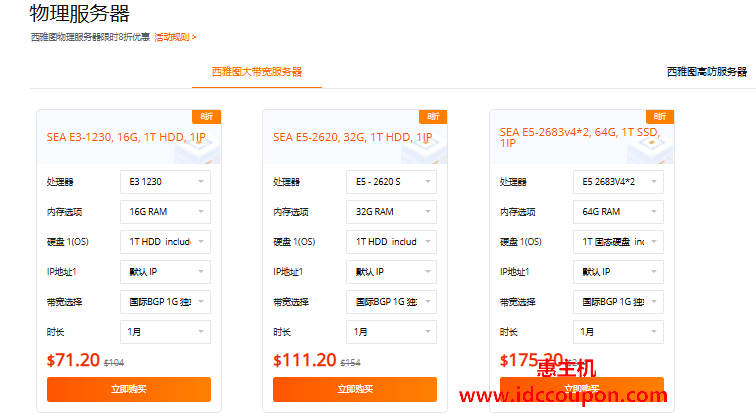Screen dimensions: 756x418
Task: Open bandwidth dropdown in E5-2620 card
Action: (x=392, y=302)
